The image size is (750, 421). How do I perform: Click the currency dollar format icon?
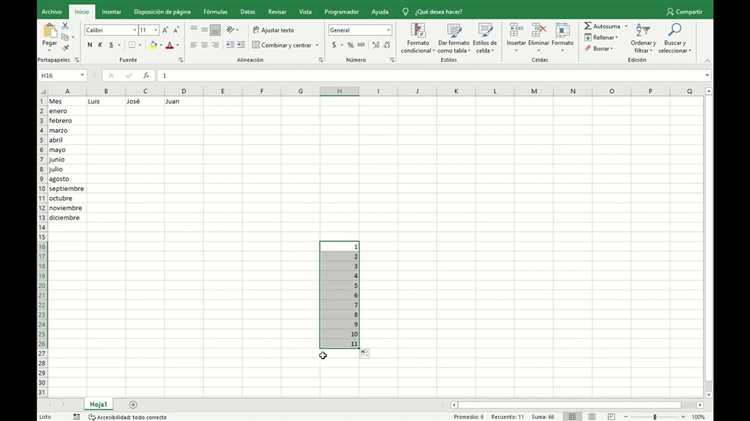[334, 45]
